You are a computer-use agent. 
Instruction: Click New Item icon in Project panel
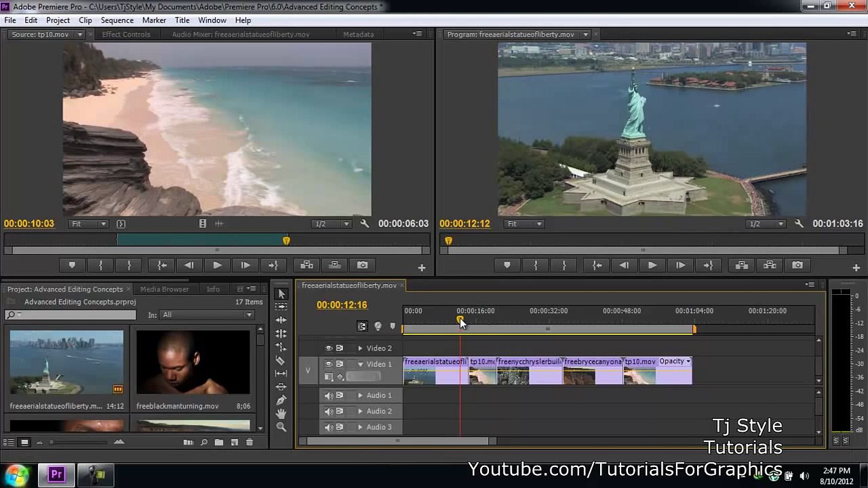[x=235, y=443]
